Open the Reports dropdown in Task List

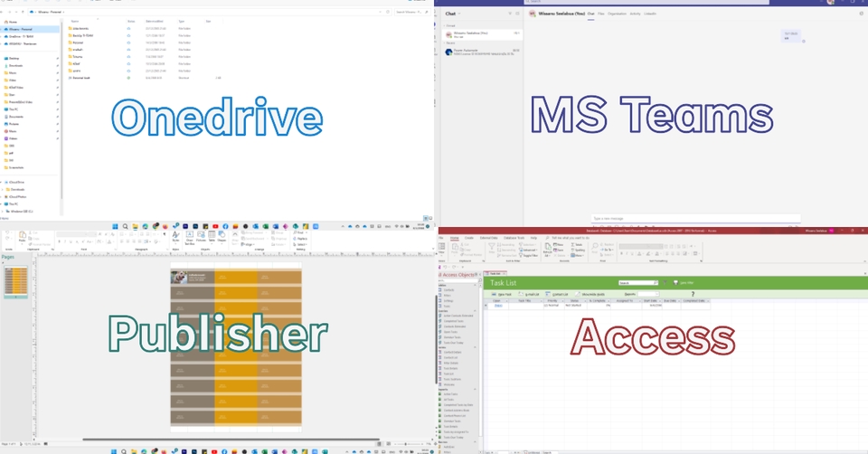pos(649,293)
